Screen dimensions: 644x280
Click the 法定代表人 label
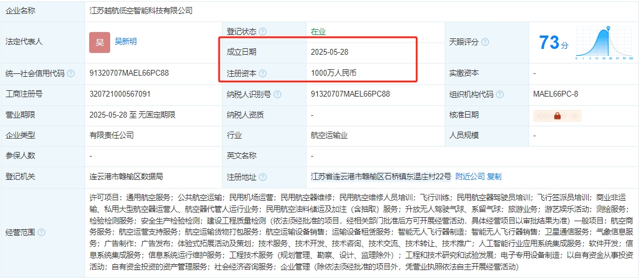pos(24,41)
